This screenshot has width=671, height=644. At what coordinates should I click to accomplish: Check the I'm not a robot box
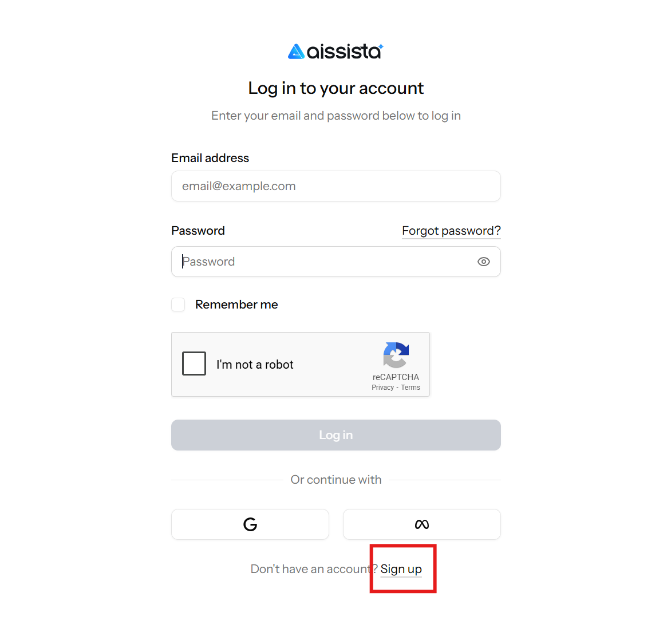pos(194,364)
